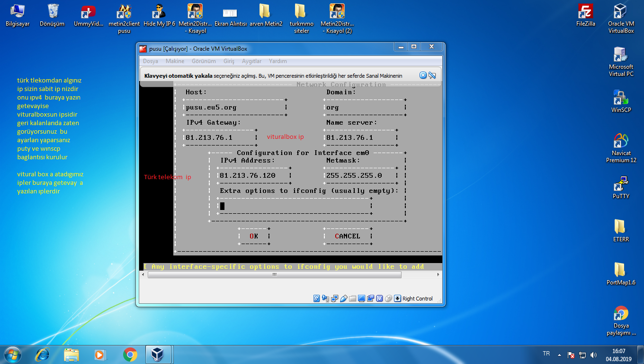Dismiss the keyboard capture notification with the X icon
This screenshot has width=644, height=364.
point(423,75)
